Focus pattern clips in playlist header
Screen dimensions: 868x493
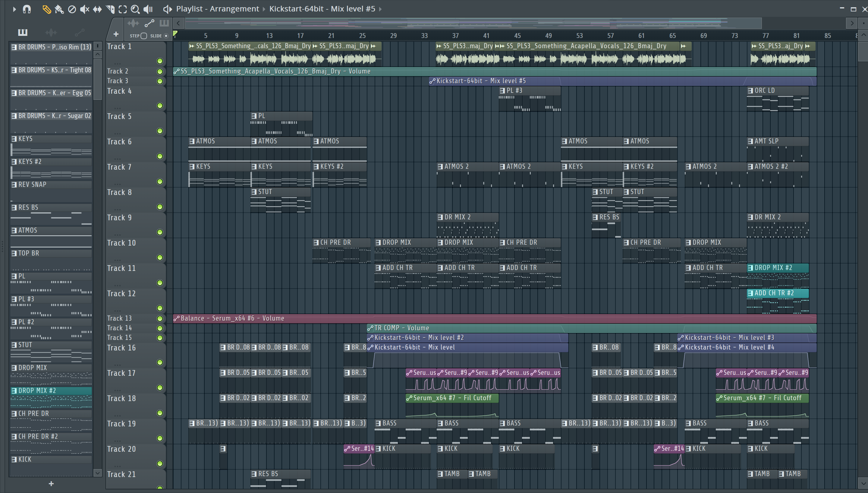tap(164, 23)
